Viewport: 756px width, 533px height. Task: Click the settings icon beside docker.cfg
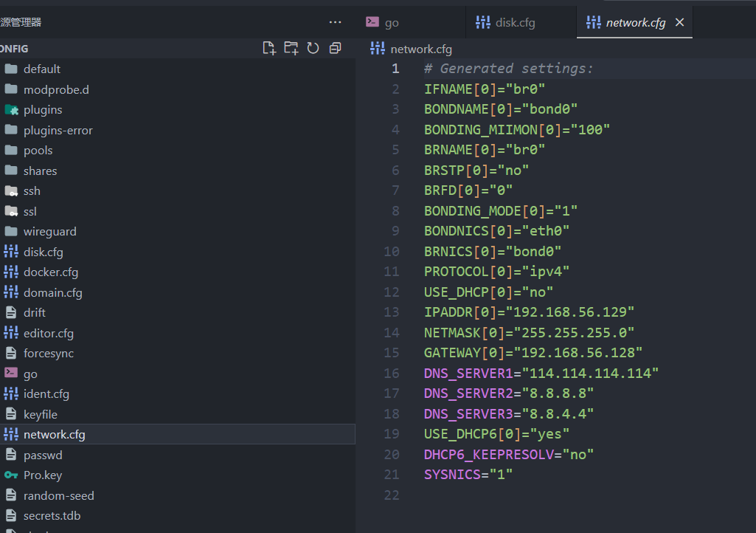11,272
